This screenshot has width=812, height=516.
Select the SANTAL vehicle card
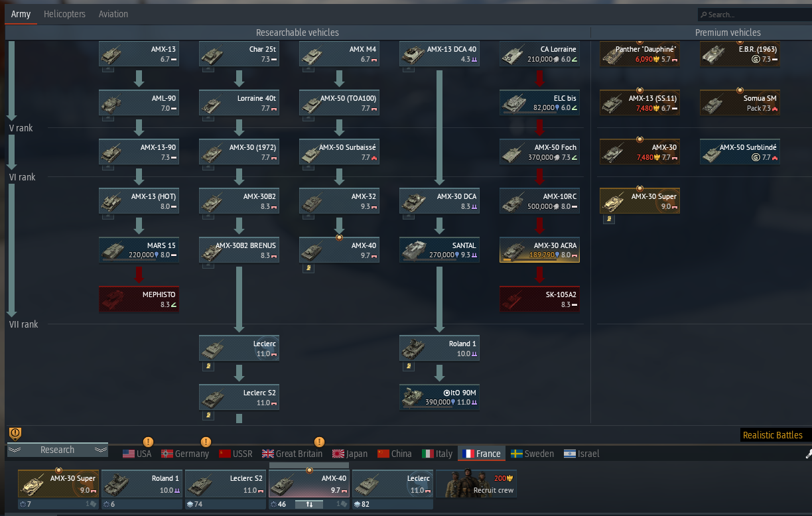pos(439,250)
